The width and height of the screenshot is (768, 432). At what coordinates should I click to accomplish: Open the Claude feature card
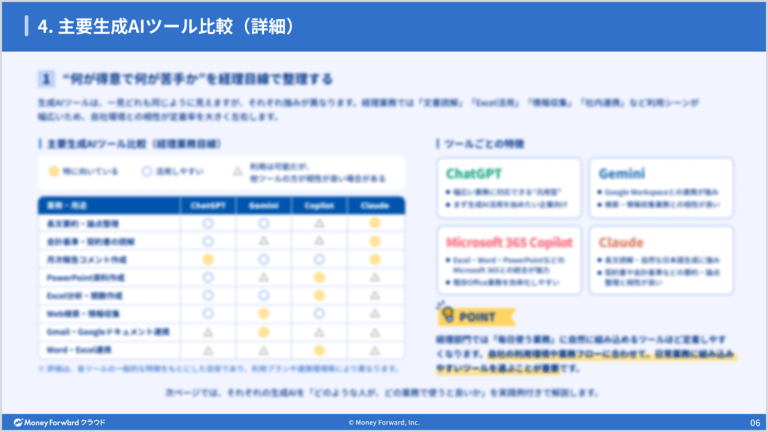pos(661,260)
